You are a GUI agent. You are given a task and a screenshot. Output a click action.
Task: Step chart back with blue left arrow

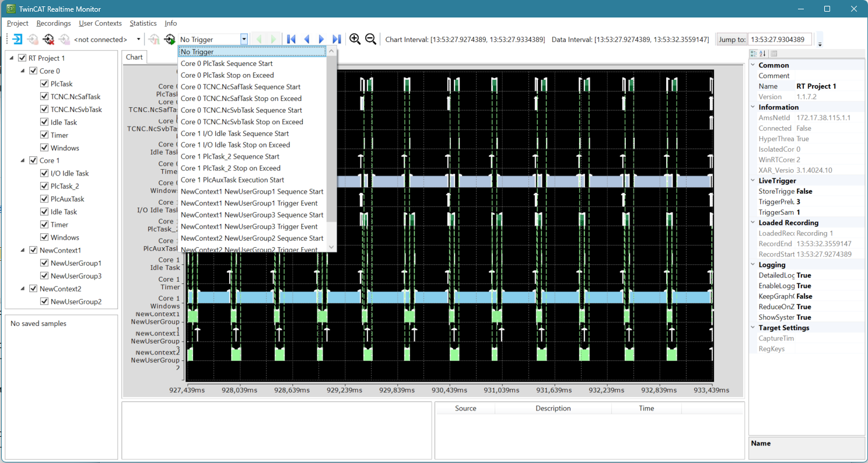point(307,39)
